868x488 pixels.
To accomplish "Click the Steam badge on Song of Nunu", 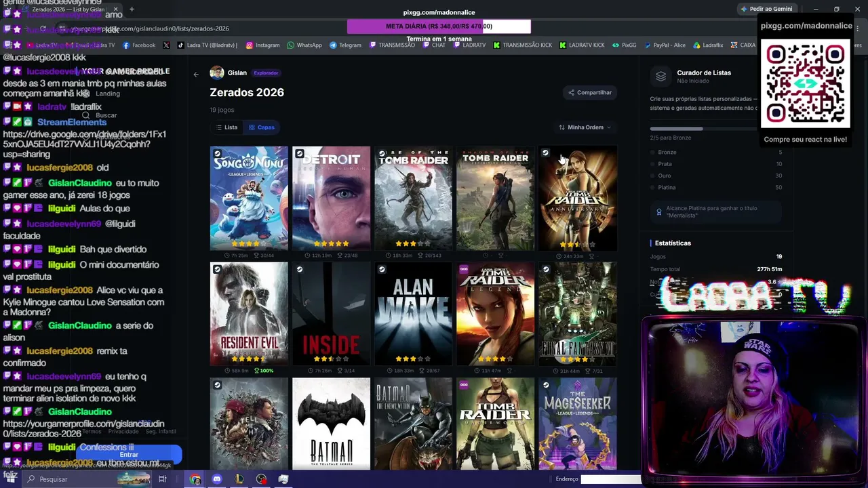I will pyautogui.click(x=217, y=154).
